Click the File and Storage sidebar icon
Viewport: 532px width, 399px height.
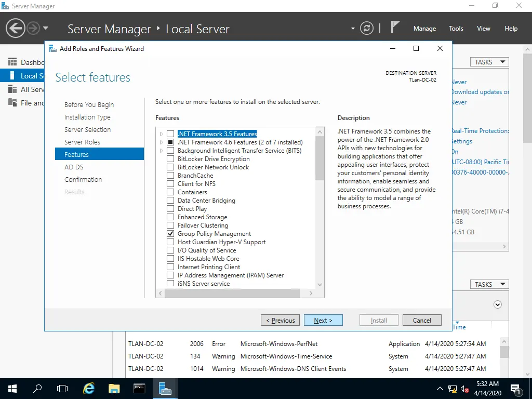click(12, 102)
